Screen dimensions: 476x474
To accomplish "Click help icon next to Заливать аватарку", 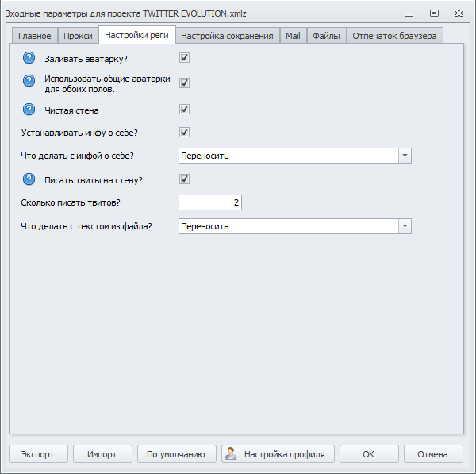I will 29,58.
